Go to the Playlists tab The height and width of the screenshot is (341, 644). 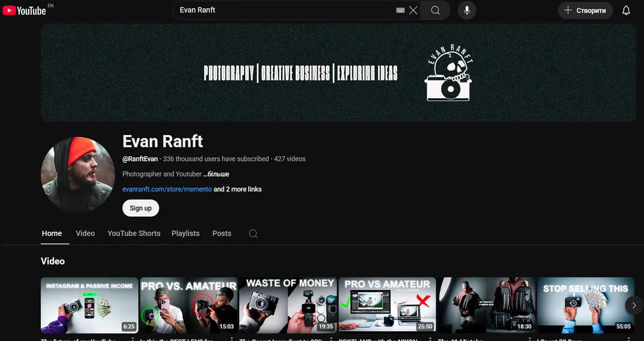click(186, 233)
